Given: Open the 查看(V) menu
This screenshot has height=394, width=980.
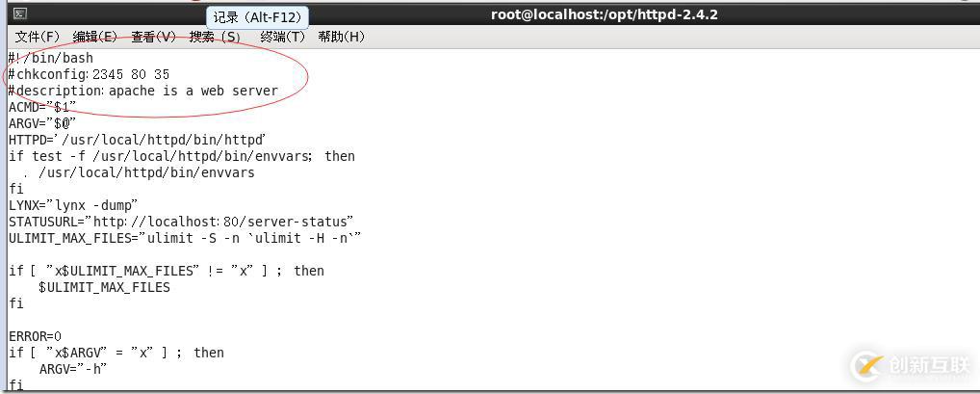Looking at the screenshot, I should (154, 37).
